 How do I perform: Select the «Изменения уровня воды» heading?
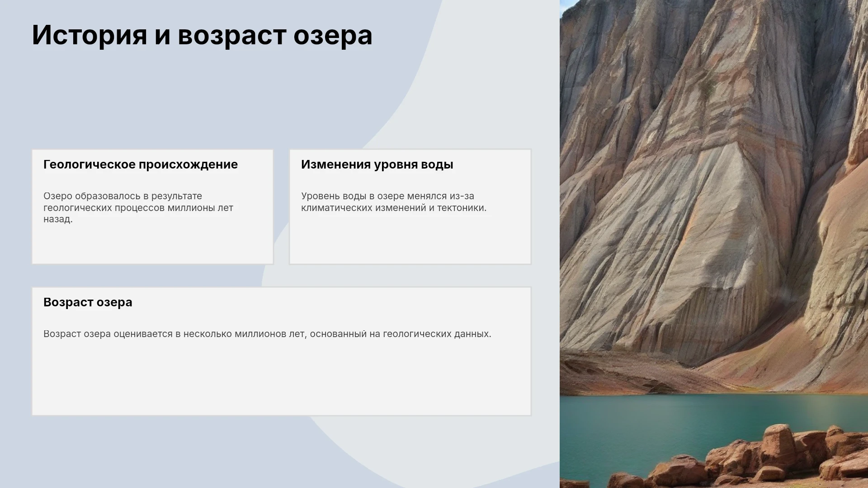[377, 164]
